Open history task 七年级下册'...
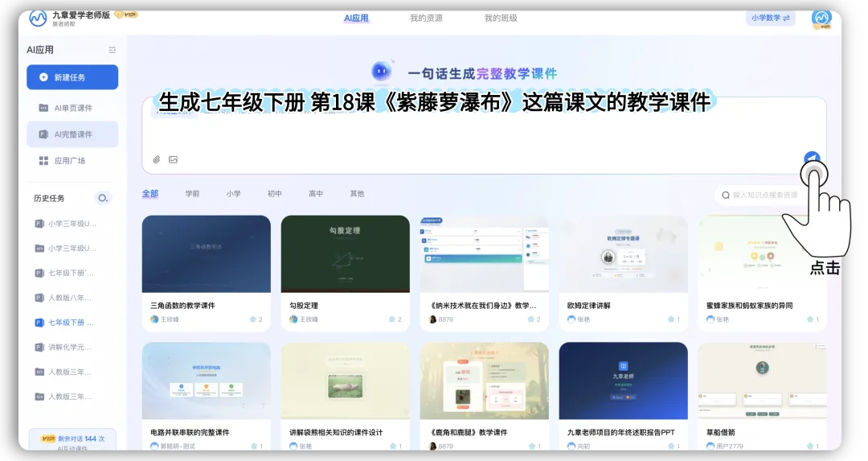Image resolution: width=868 pixels, height=461 pixels. [x=65, y=273]
